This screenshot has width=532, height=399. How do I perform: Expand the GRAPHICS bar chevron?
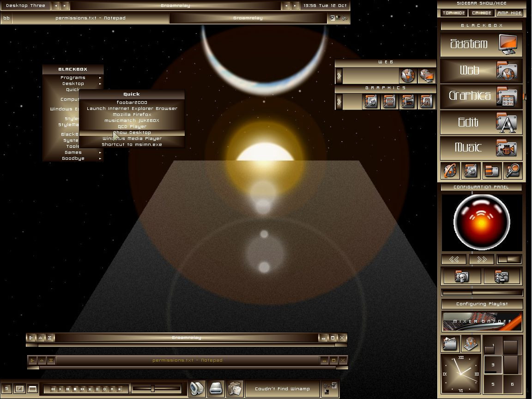tap(339, 102)
